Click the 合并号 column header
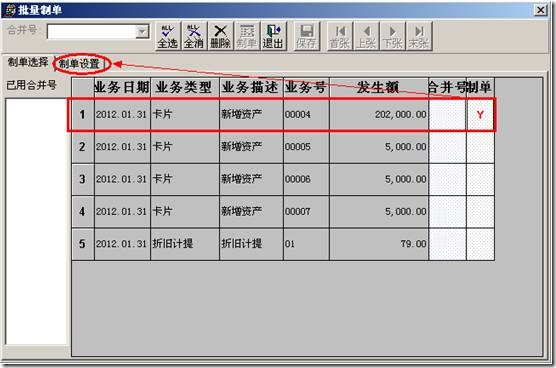Screen dimensions: 556x368 (x=447, y=87)
